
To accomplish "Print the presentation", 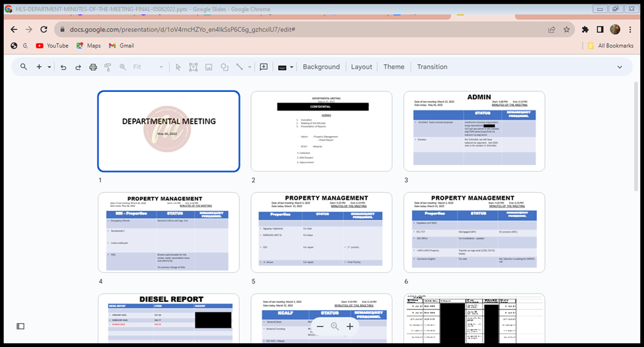I will (93, 67).
